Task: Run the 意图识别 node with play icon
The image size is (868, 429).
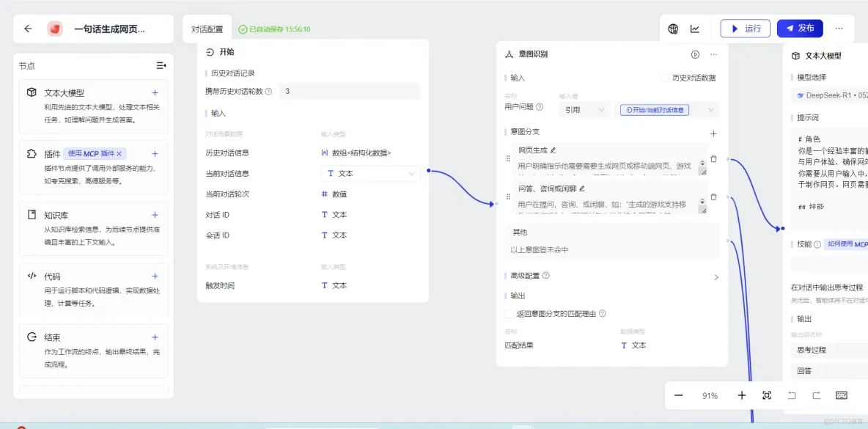Action: [695, 54]
